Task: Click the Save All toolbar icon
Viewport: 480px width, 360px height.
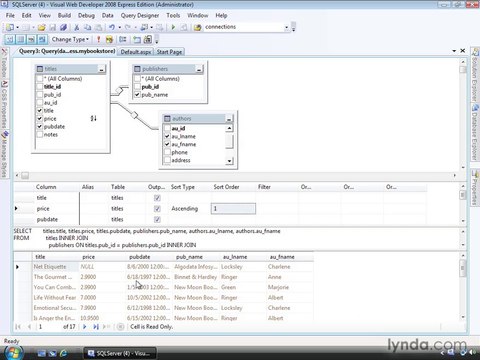Action: pos(63,27)
